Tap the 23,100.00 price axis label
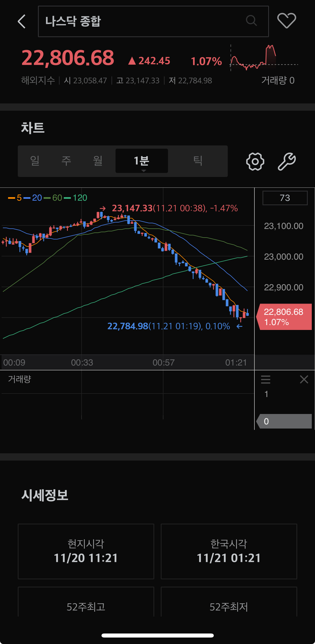The image size is (315, 644). (x=283, y=226)
